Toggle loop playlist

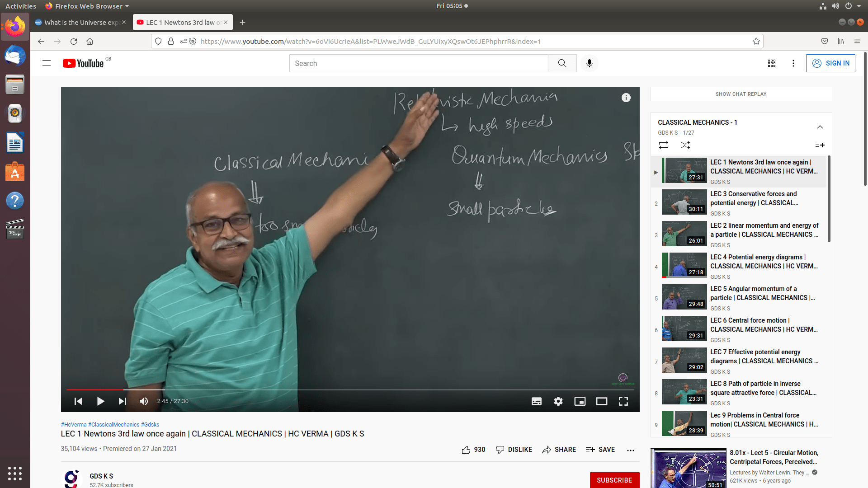point(664,145)
